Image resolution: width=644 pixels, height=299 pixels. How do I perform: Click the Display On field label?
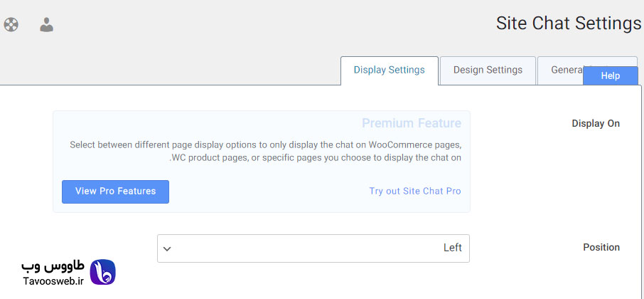[596, 124]
